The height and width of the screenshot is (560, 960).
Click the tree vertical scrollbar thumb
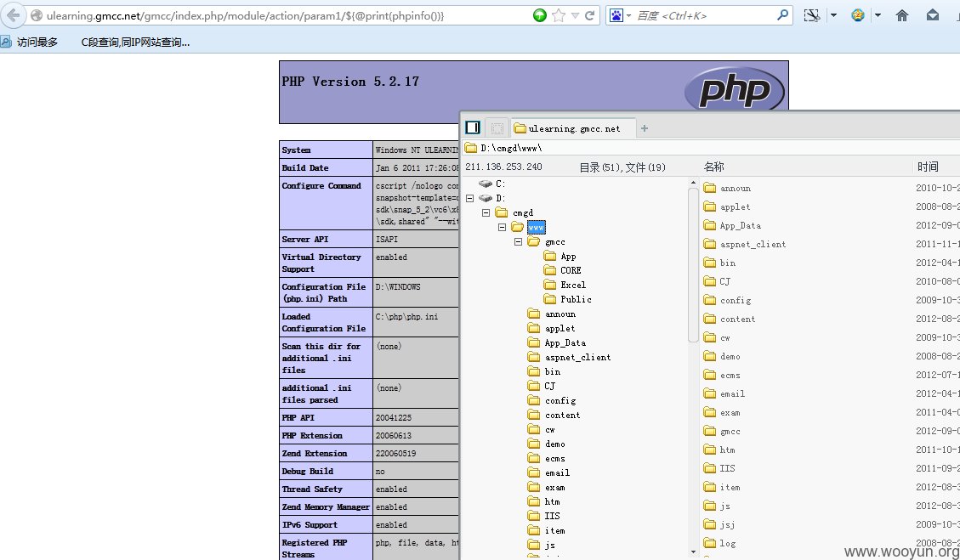(693, 264)
